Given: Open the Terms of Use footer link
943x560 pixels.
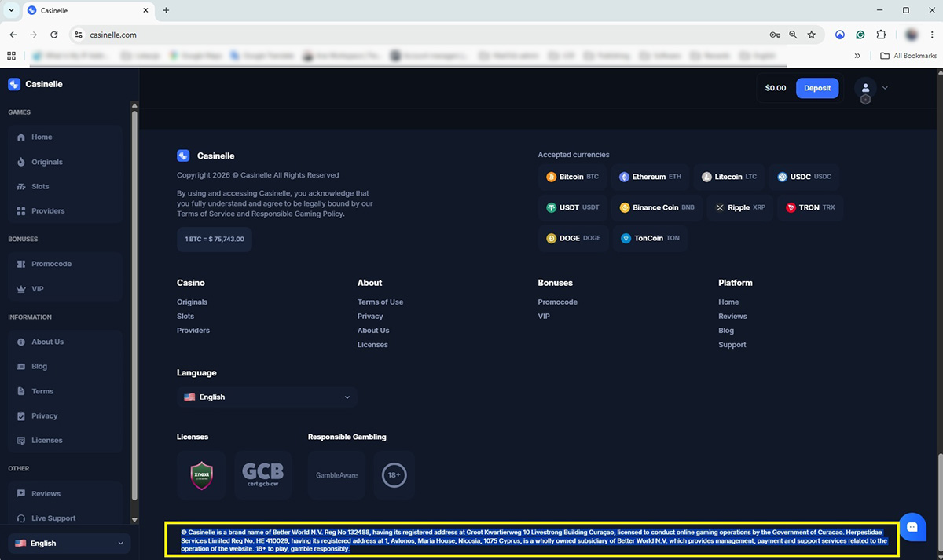Looking at the screenshot, I should (380, 302).
